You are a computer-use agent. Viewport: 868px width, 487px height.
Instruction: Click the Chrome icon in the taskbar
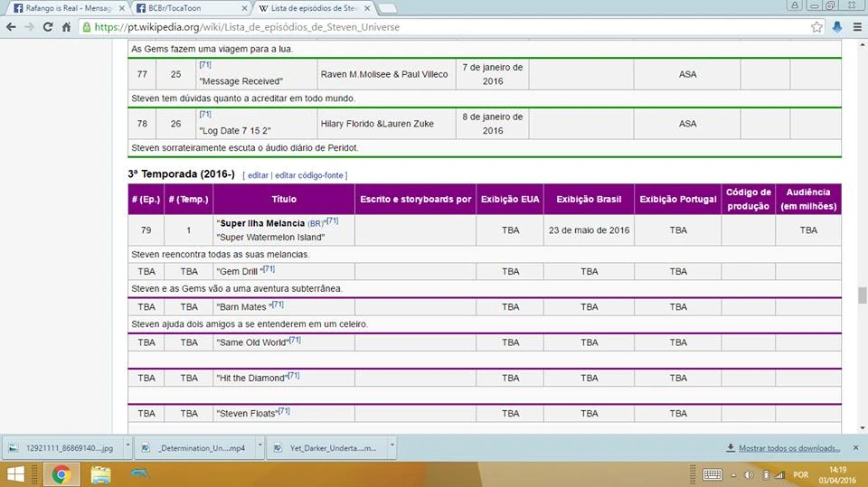tap(61, 474)
